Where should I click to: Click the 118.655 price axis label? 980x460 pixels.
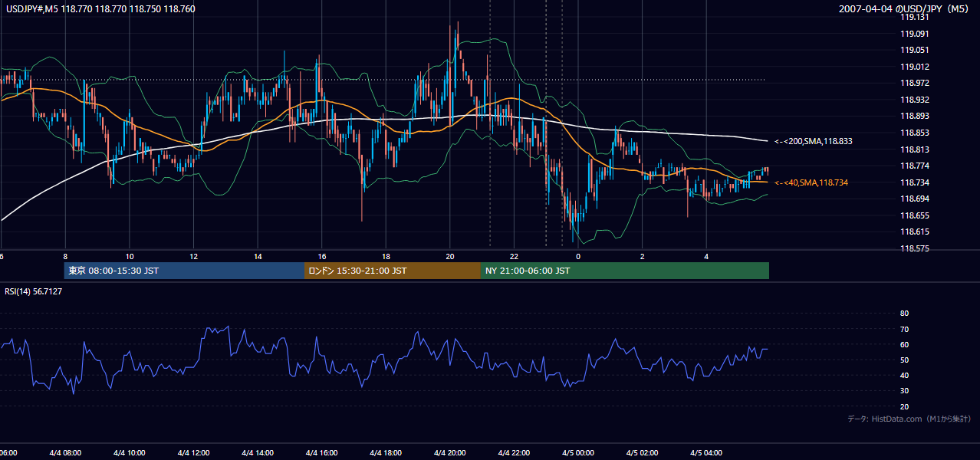pos(914,216)
